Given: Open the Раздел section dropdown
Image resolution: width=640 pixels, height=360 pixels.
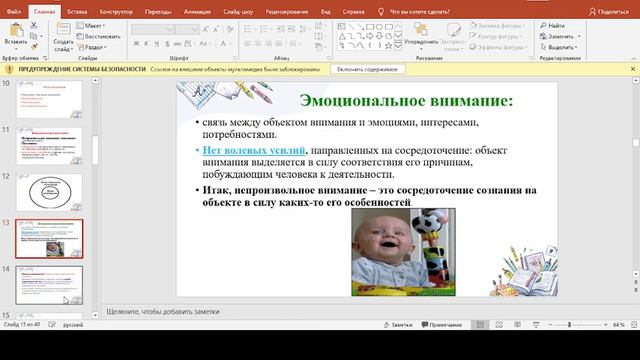Looking at the screenshot, I should point(92,47).
